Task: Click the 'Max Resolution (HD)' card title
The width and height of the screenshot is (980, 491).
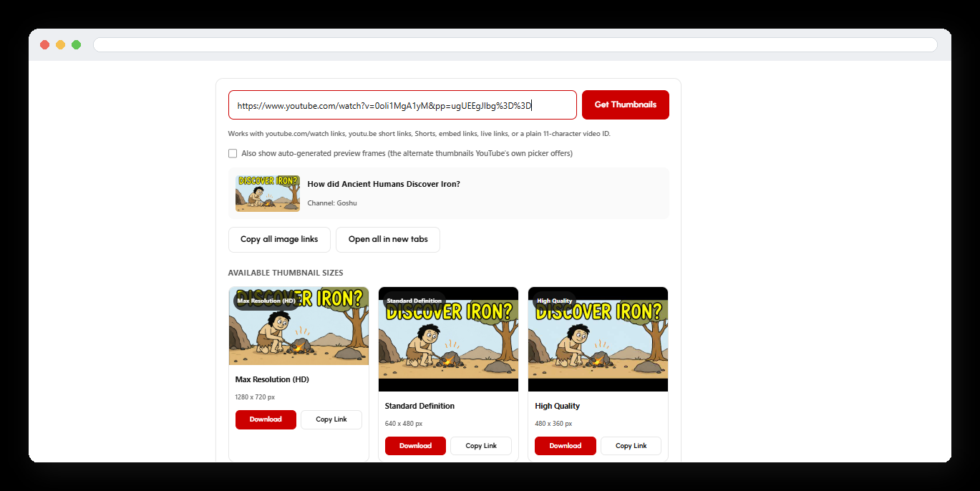Action: point(273,379)
